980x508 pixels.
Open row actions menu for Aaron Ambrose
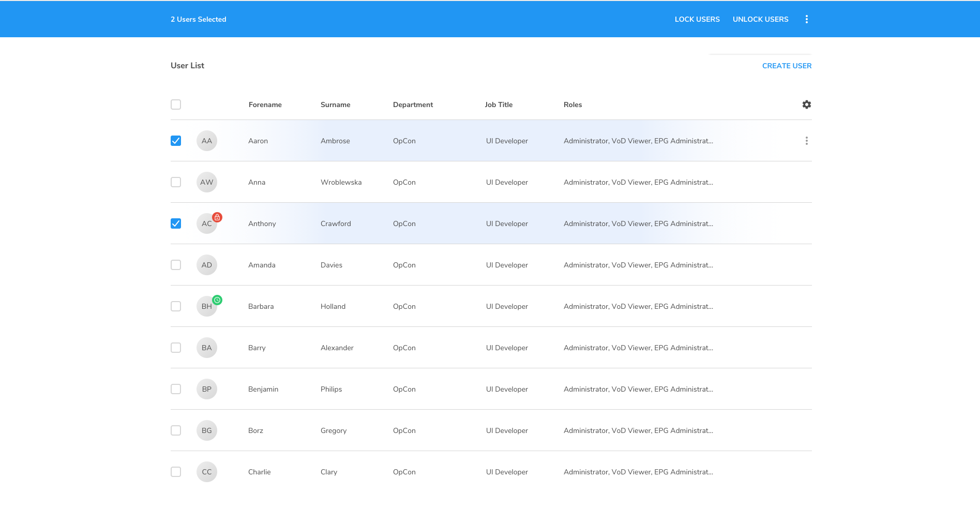point(806,141)
